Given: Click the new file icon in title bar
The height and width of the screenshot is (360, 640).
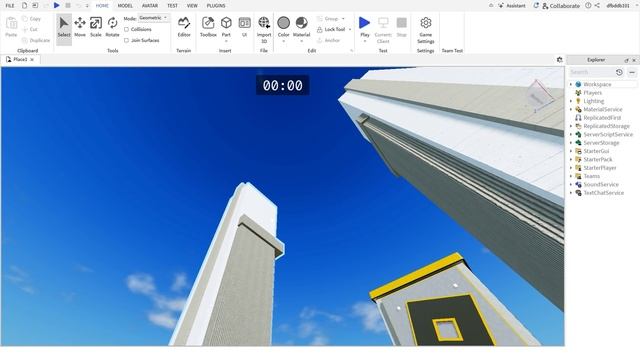Looking at the screenshot, I should click(x=24, y=5).
